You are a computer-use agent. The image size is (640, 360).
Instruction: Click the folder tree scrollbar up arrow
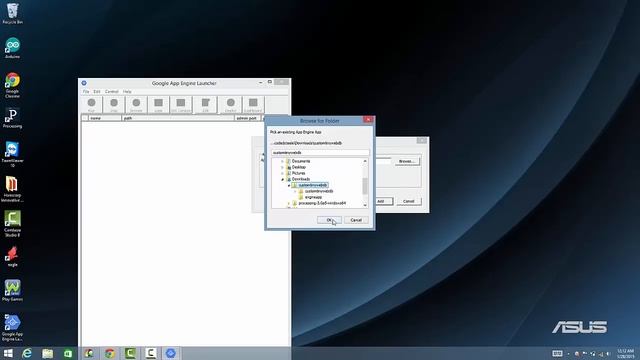(365, 161)
